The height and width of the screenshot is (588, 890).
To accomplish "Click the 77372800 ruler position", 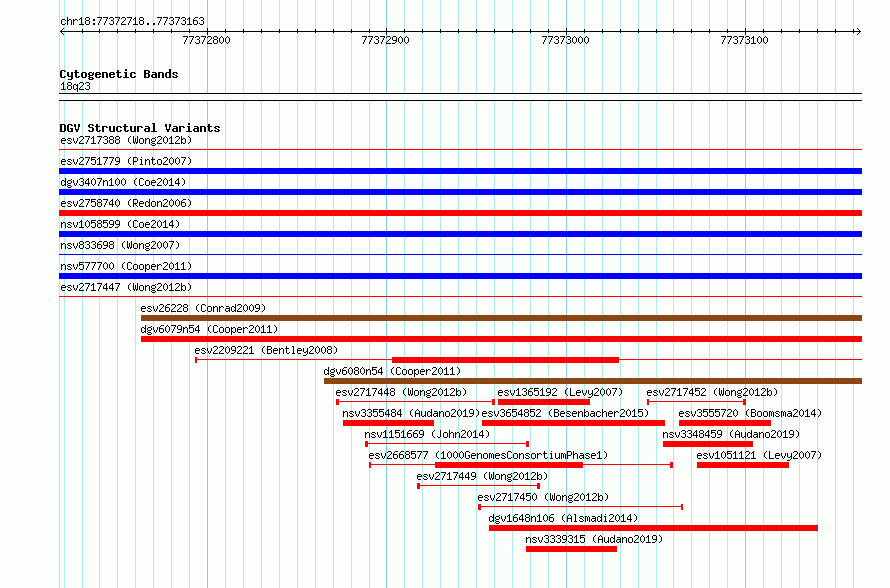I will coord(207,40).
